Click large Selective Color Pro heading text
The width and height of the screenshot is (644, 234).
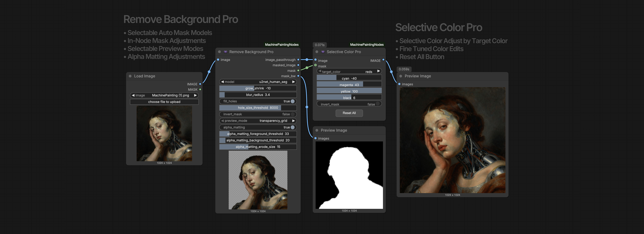(x=438, y=28)
